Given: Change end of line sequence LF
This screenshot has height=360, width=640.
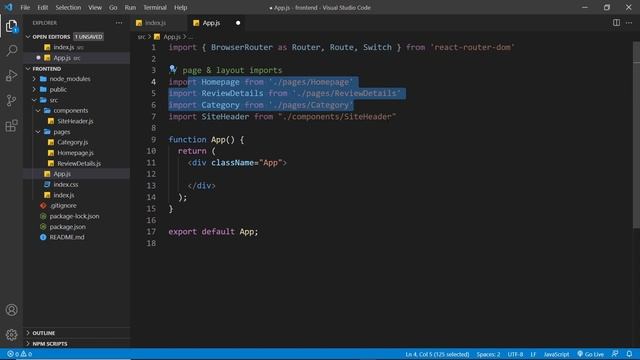Looking at the screenshot, I should (533, 354).
